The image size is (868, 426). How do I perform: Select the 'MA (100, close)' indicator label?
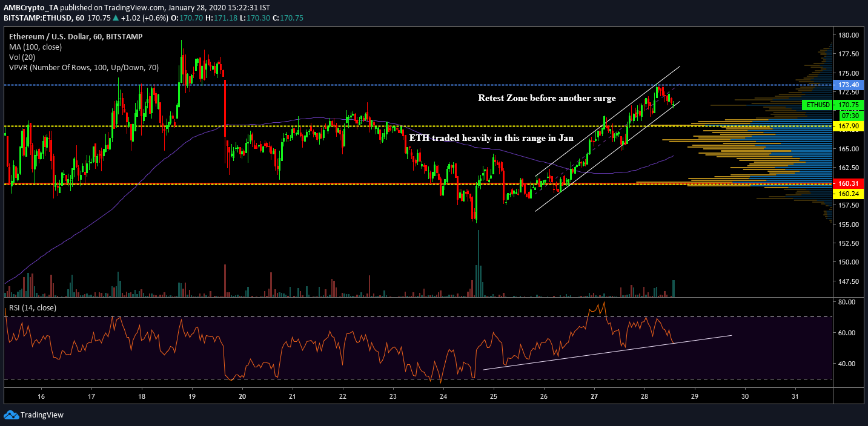[x=35, y=47]
